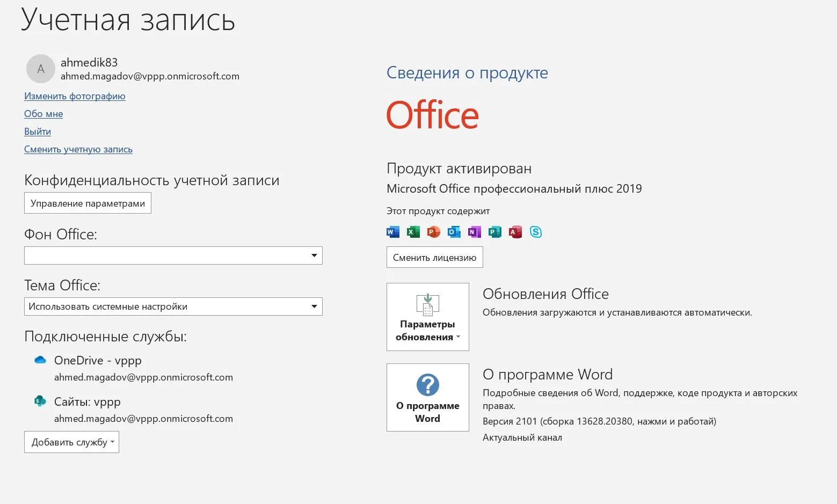
Task: Open the Office theme dropdown
Action: (x=173, y=306)
